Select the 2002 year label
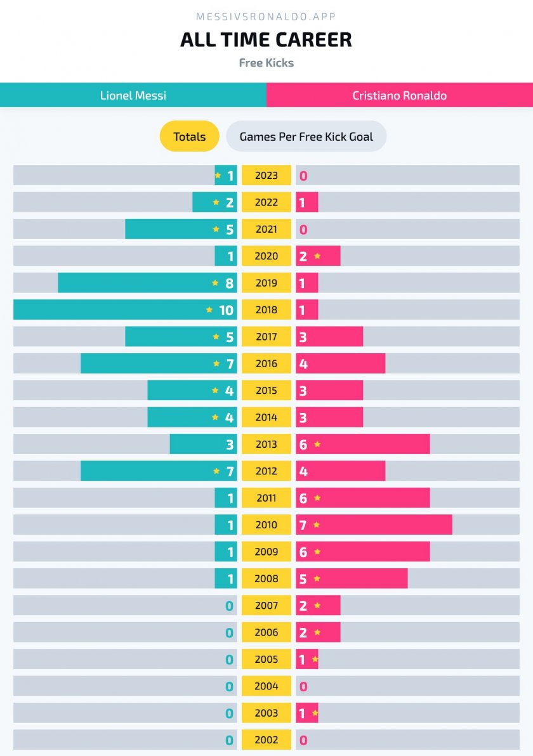Image resolution: width=533 pixels, height=756 pixels. [266, 740]
